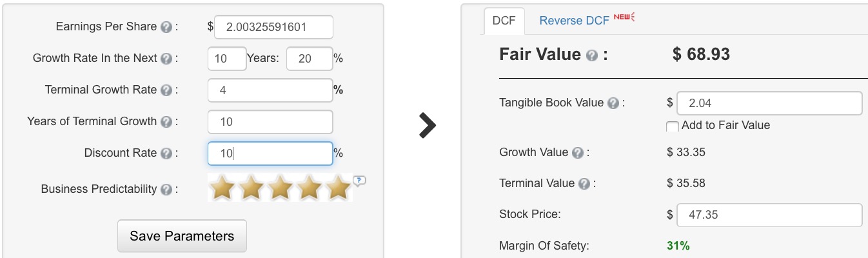Click help icon next to Earnings Per Share
868x258 pixels.
point(166,27)
